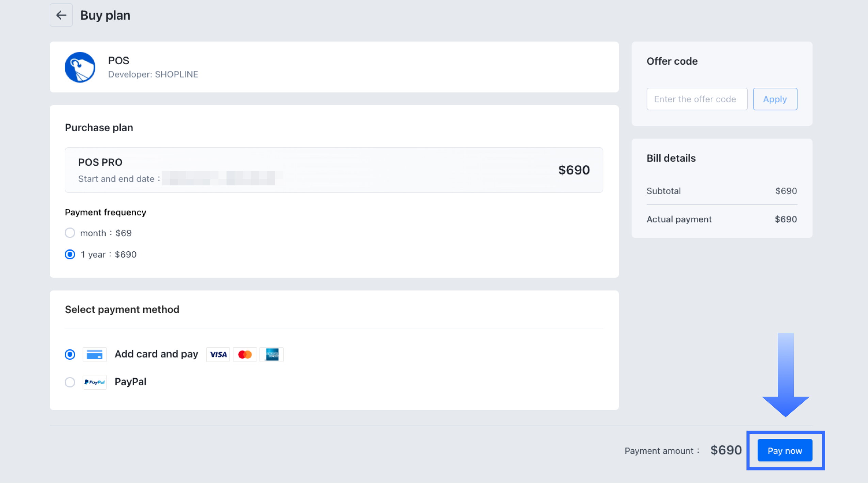Viewport: 868px width, 483px height.
Task: Click the Actual payment amount row
Action: pos(722,219)
